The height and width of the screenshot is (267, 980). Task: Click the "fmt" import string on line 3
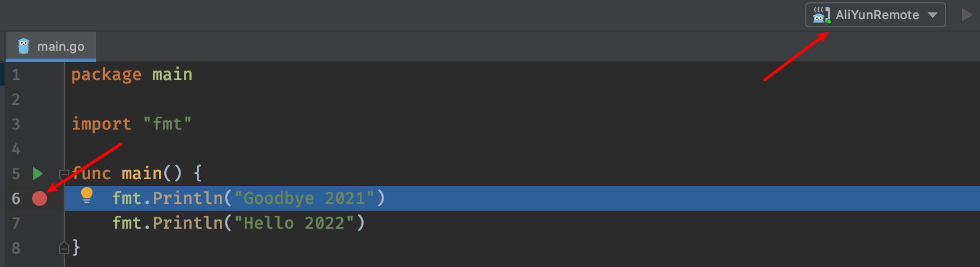tap(167, 124)
